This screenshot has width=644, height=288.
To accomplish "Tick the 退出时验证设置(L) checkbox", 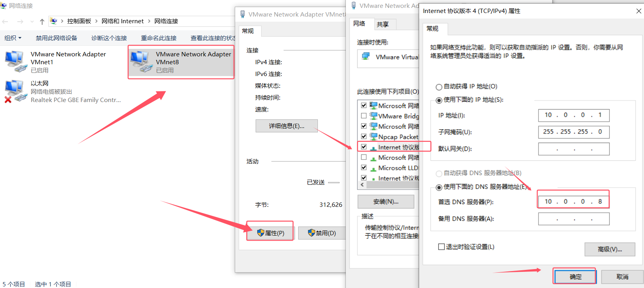I will pos(442,247).
